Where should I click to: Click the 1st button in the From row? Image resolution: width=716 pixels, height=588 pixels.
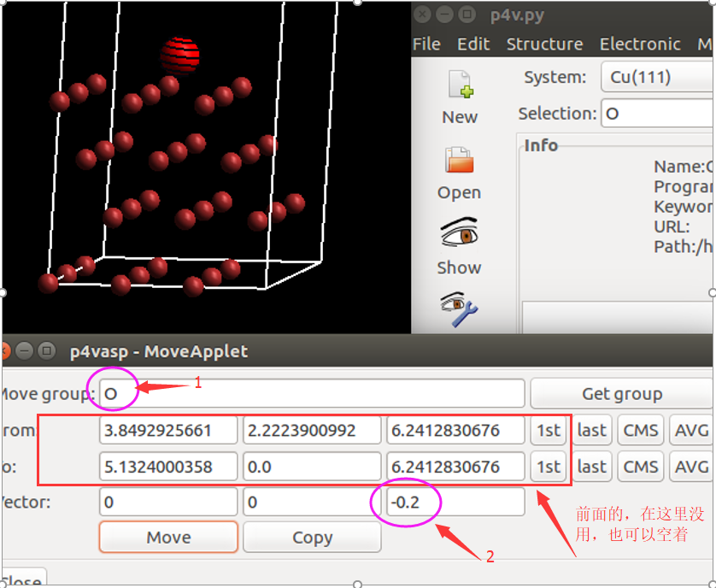click(x=549, y=431)
